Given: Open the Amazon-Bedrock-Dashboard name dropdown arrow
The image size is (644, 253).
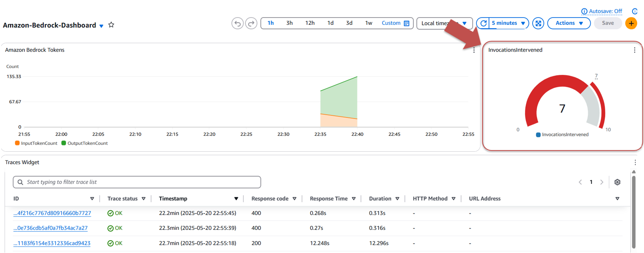Looking at the screenshot, I should tap(101, 26).
